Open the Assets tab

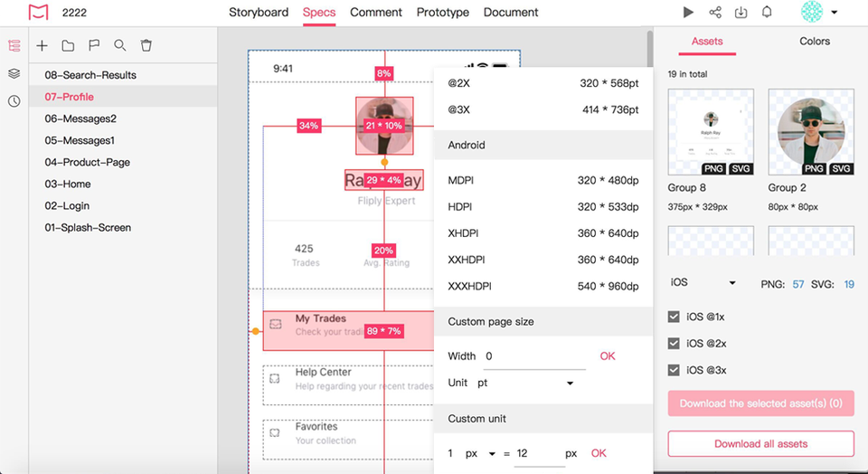(x=707, y=42)
